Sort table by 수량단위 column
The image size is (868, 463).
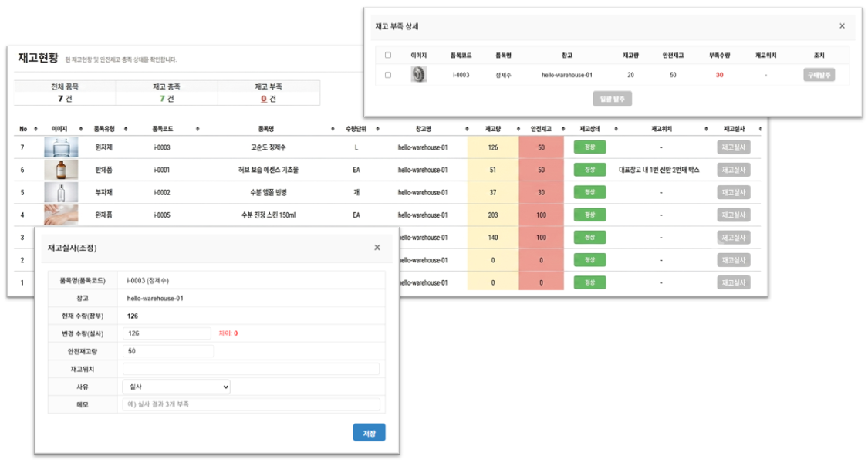pos(377,129)
